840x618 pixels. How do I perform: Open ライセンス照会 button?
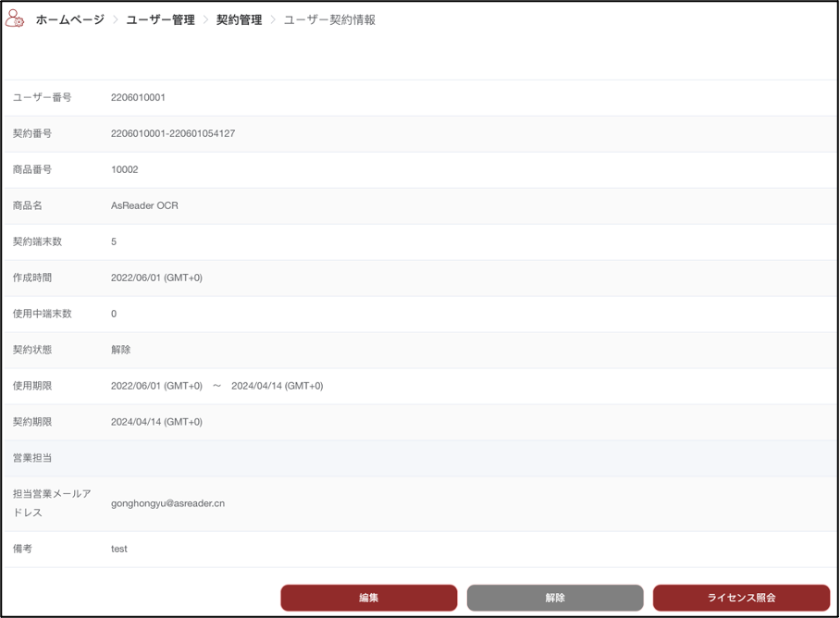point(741,598)
